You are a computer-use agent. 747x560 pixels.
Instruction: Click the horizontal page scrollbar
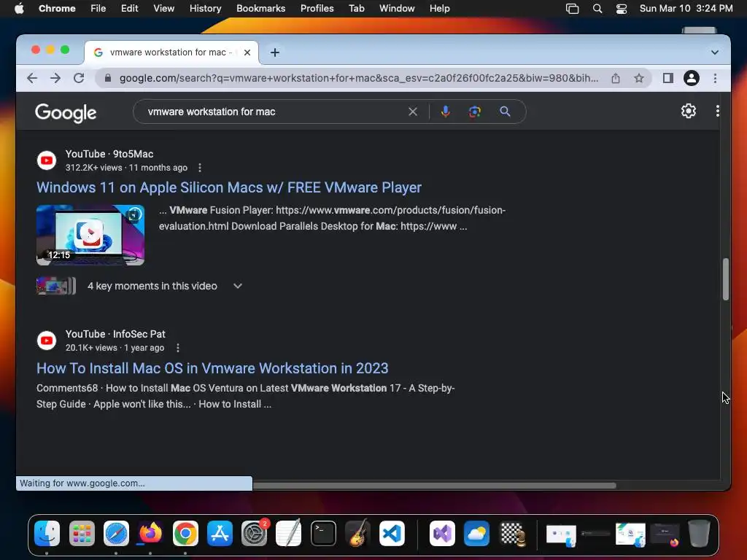(435, 485)
